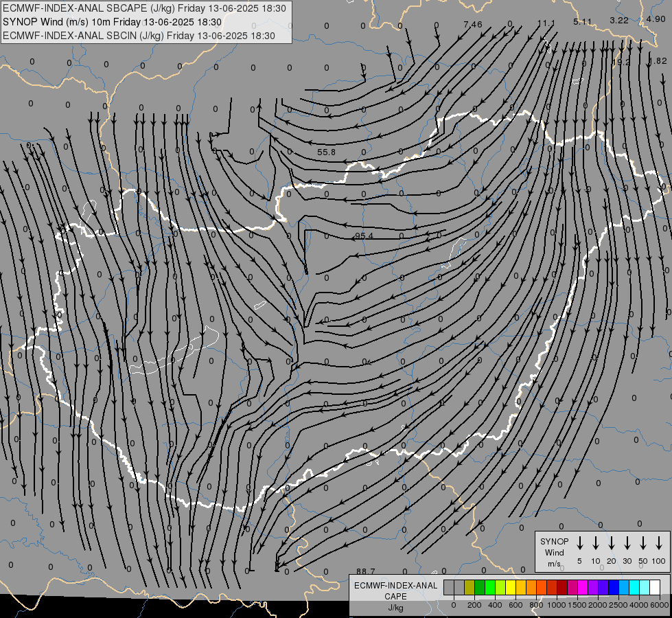This screenshot has height=618, width=672.
Task: Click the 7.46 value on the map
Action: coord(473,25)
